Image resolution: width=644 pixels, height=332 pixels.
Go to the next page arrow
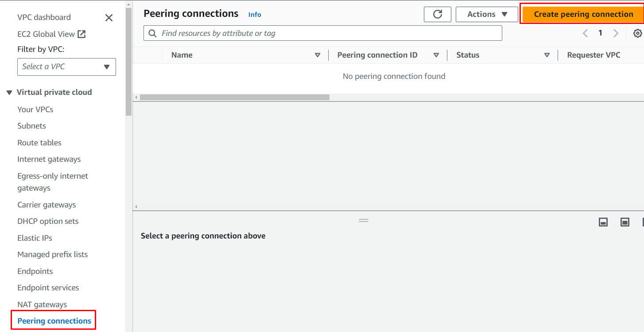(x=616, y=33)
